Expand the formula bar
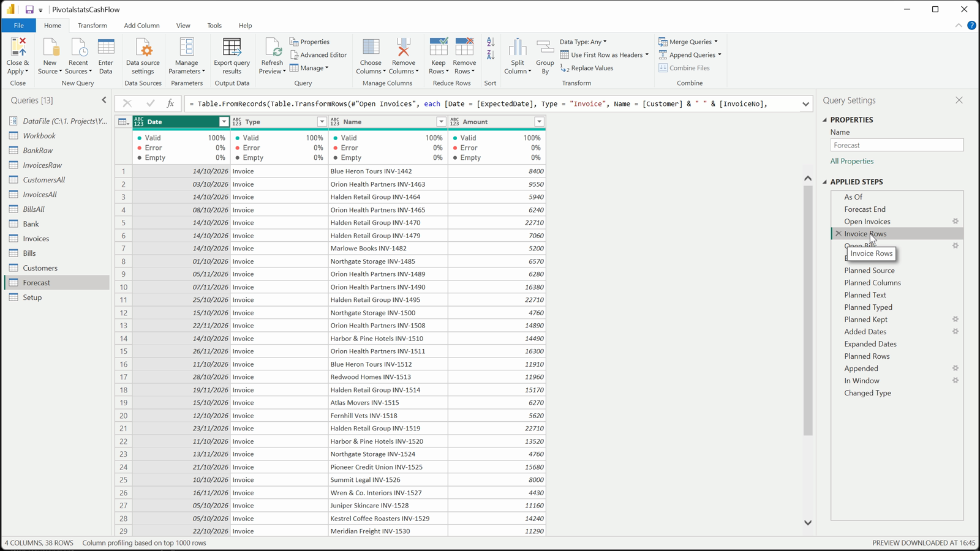This screenshot has height=551, width=980. coord(805,104)
